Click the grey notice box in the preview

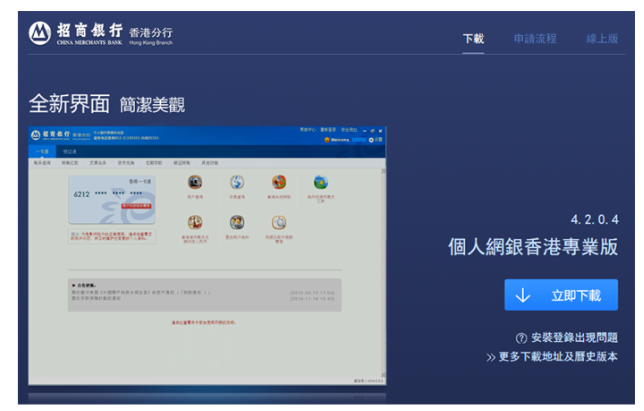(x=205, y=295)
